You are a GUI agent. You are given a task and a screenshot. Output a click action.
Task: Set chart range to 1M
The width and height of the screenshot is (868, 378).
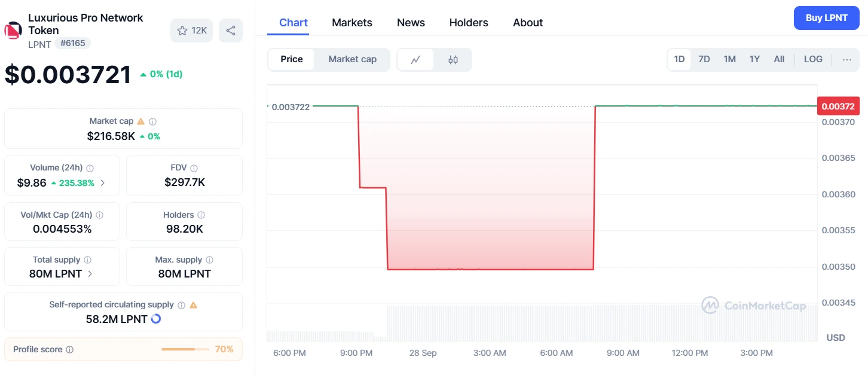tap(729, 59)
